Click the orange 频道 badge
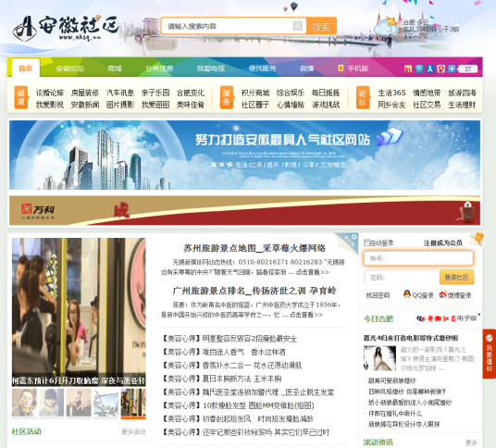This screenshot has width=496, height=448. pyautogui.click(x=21, y=97)
